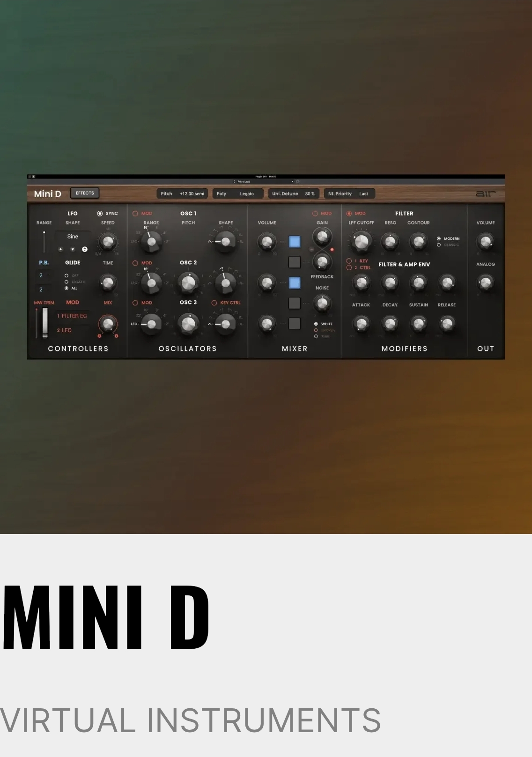
Task: Click the MW TRIM vertical slider
Action: (37, 323)
